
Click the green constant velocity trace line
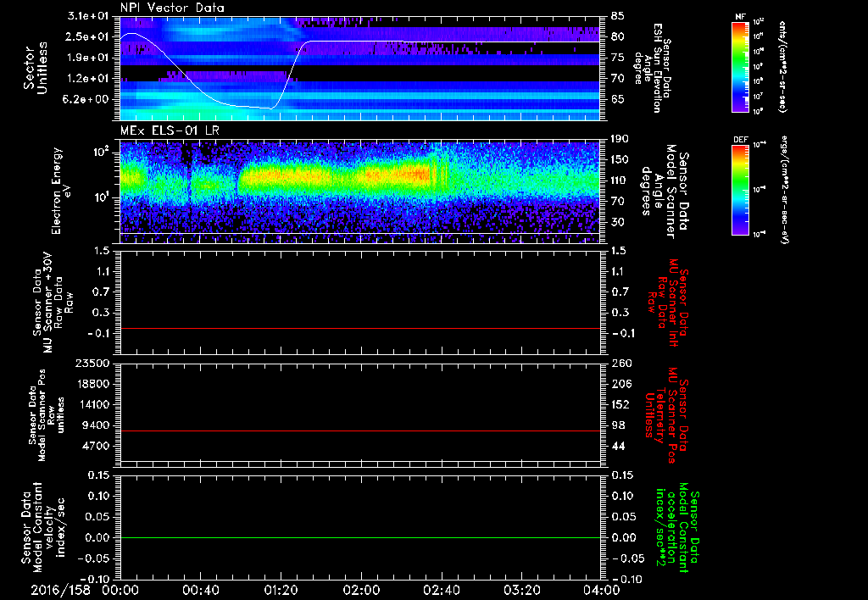(359, 538)
